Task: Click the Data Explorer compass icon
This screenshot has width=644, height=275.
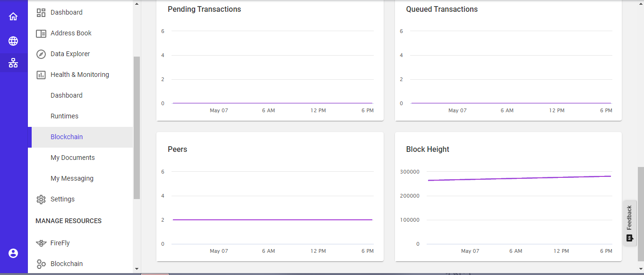Action: coord(41,54)
